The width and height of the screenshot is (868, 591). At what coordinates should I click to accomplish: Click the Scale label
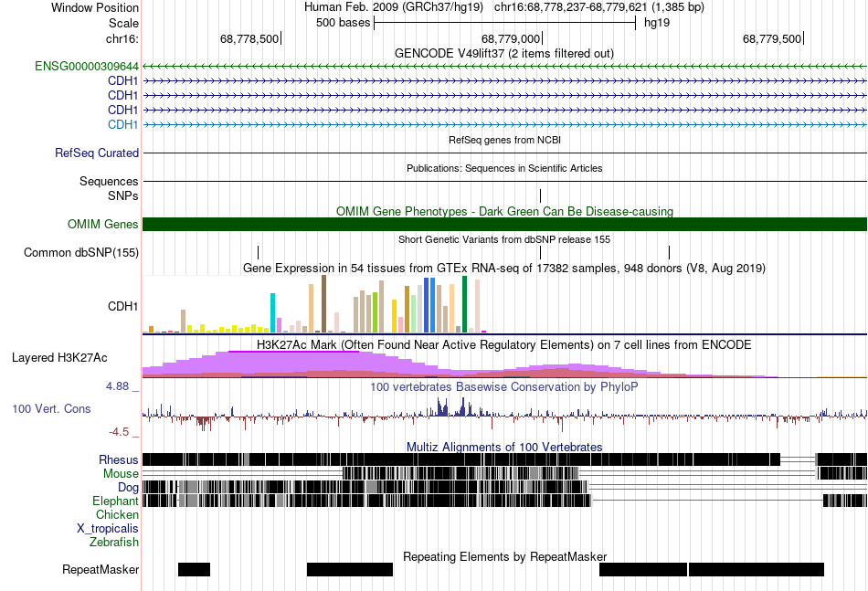coord(123,23)
